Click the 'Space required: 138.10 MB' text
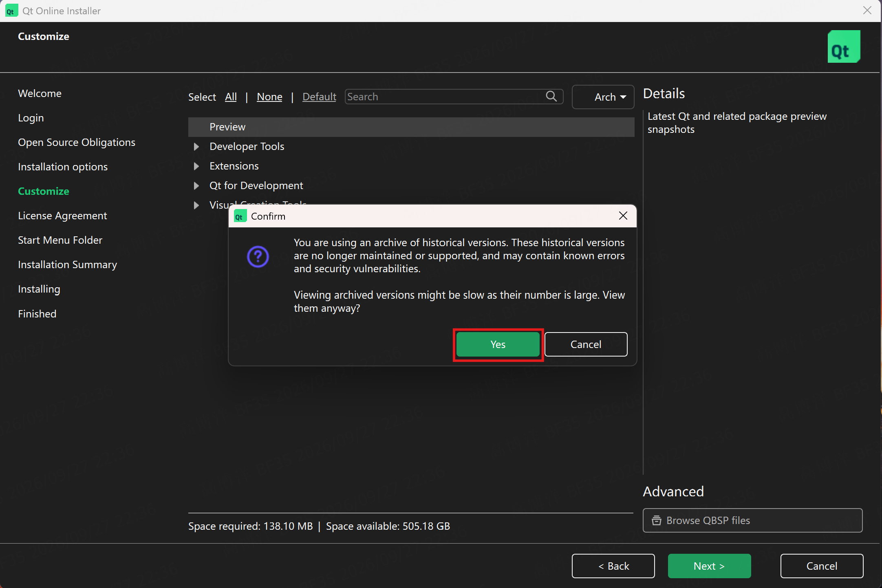The width and height of the screenshot is (882, 588). (250, 526)
